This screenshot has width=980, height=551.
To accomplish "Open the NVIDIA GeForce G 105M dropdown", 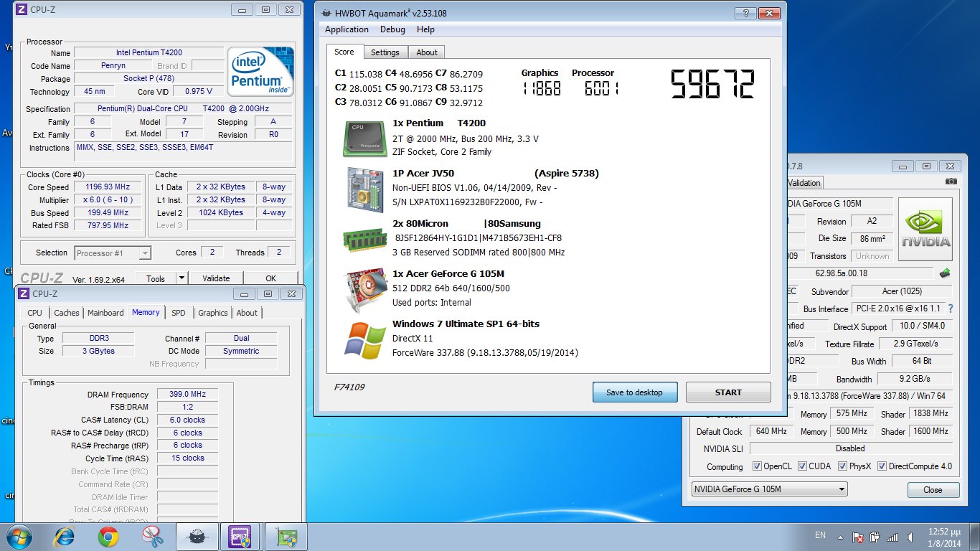I will [x=768, y=489].
